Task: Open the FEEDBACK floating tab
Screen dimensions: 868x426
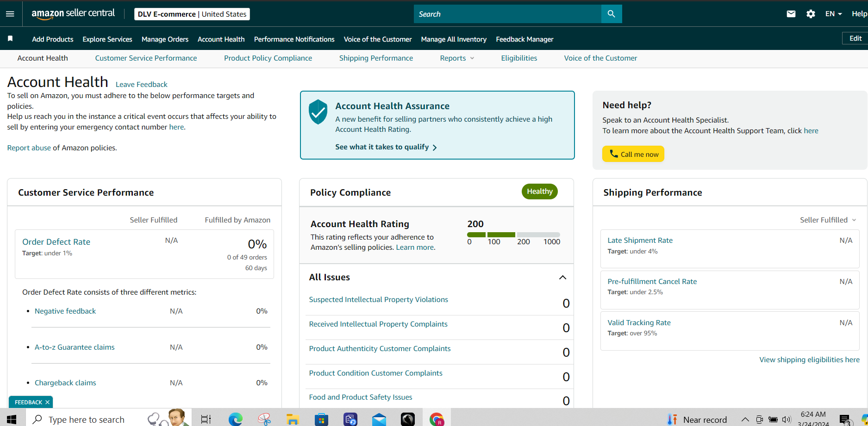Action: tap(28, 402)
